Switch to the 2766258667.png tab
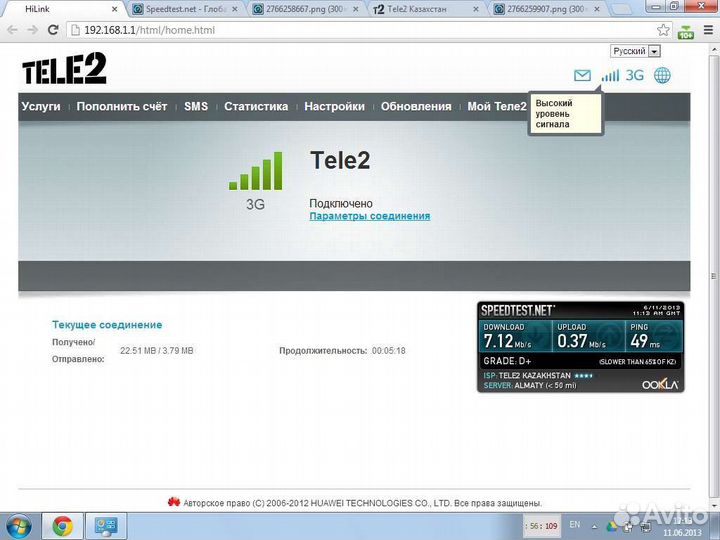Viewport: 720px width, 540px height. (x=305, y=9)
